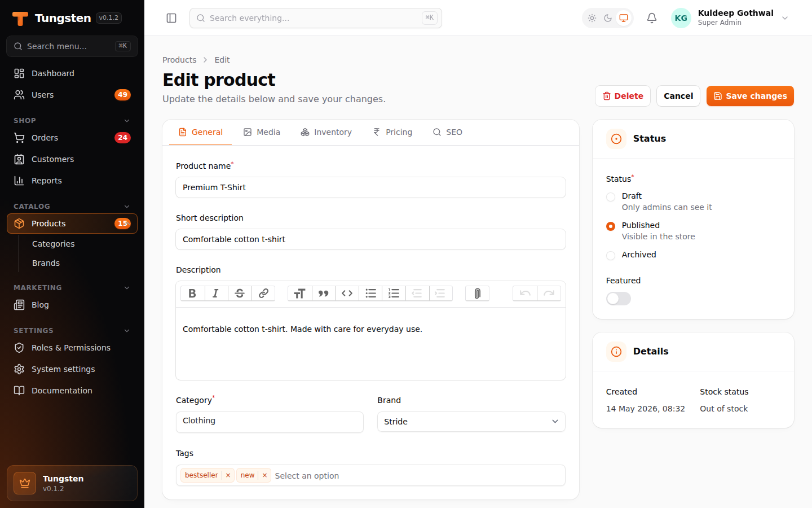This screenshot has height=508, width=812.
Task: Switch to the Media tab
Action: tap(262, 132)
